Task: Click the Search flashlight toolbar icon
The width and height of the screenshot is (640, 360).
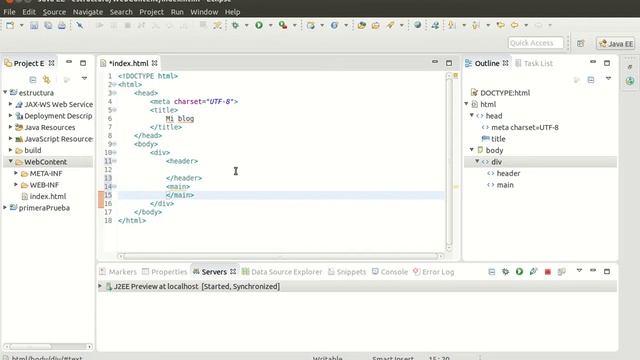Action: [x=390, y=25]
